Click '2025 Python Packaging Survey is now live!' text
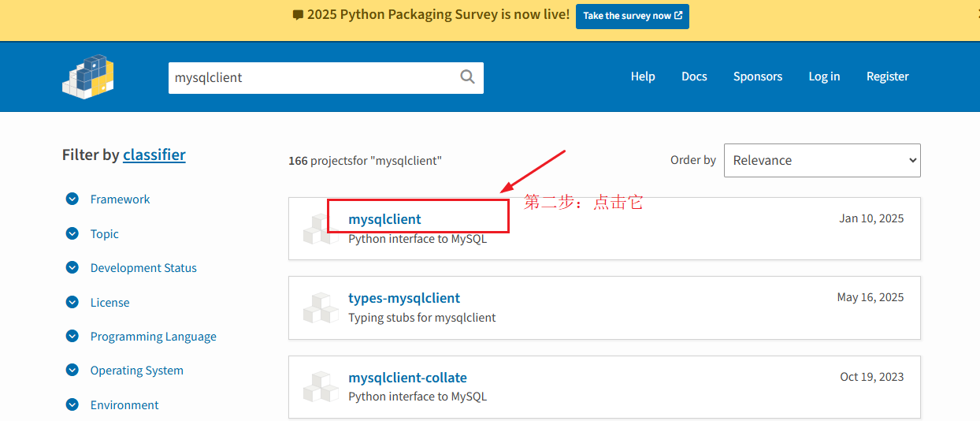 click(438, 15)
